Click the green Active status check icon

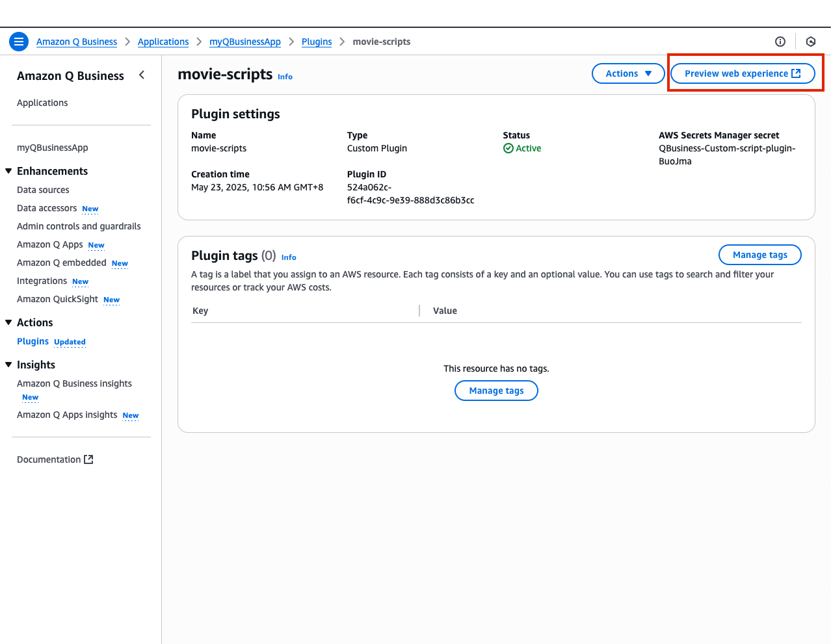pyautogui.click(x=508, y=148)
